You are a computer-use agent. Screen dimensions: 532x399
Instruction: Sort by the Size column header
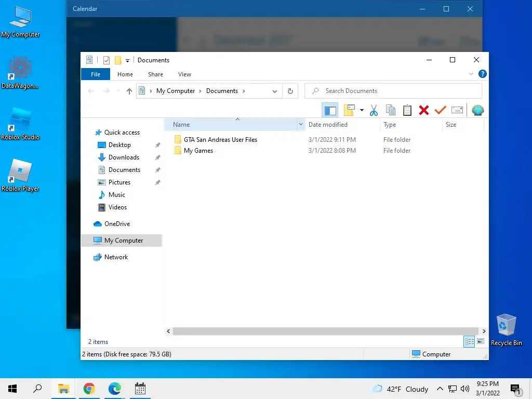(450, 125)
